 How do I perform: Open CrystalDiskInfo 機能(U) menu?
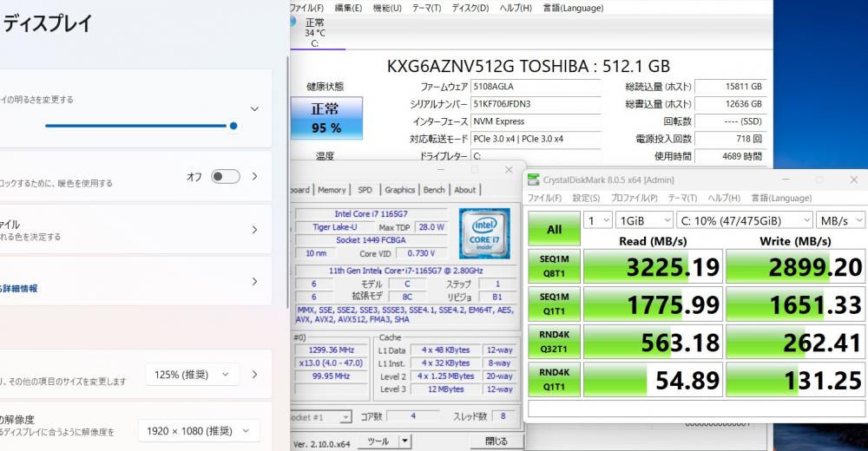click(x=387, y=8)
